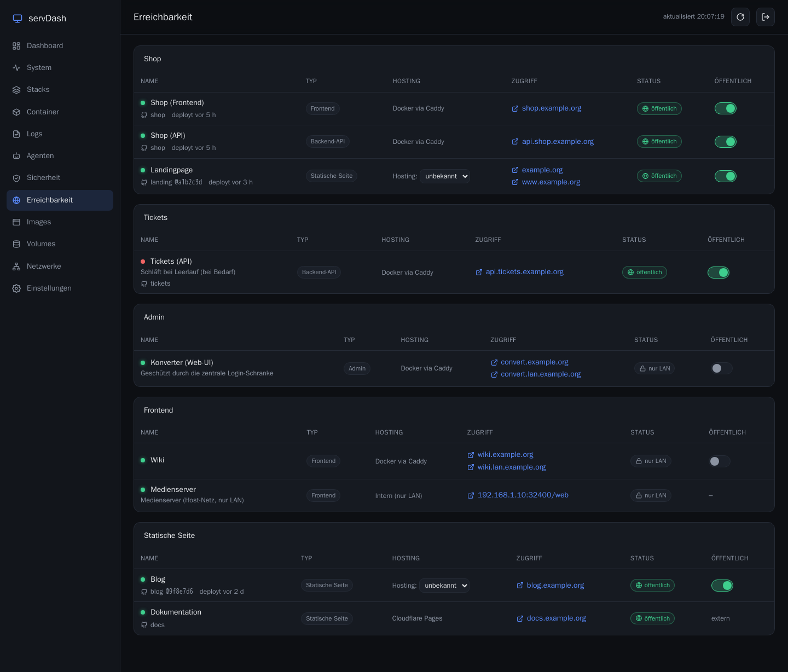Select Erreichbarkeit in the sidebar
Screen dimensions: 788x672
coord(60,200)
